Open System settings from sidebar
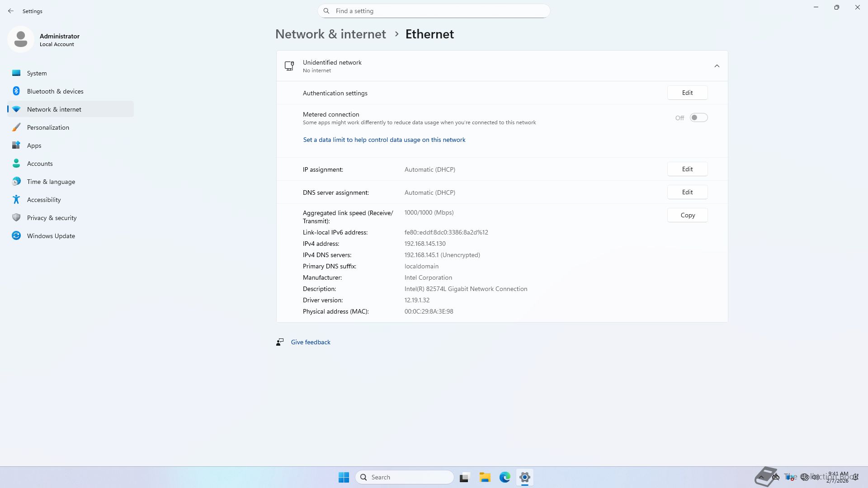This screenshot has width=868, height=488. click(37, 73)
